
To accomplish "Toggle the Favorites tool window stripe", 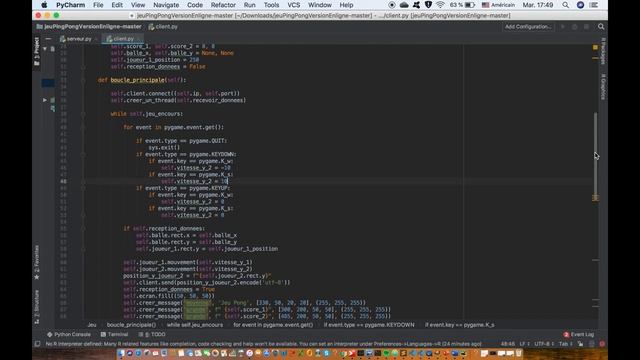I will pos(36,262).
